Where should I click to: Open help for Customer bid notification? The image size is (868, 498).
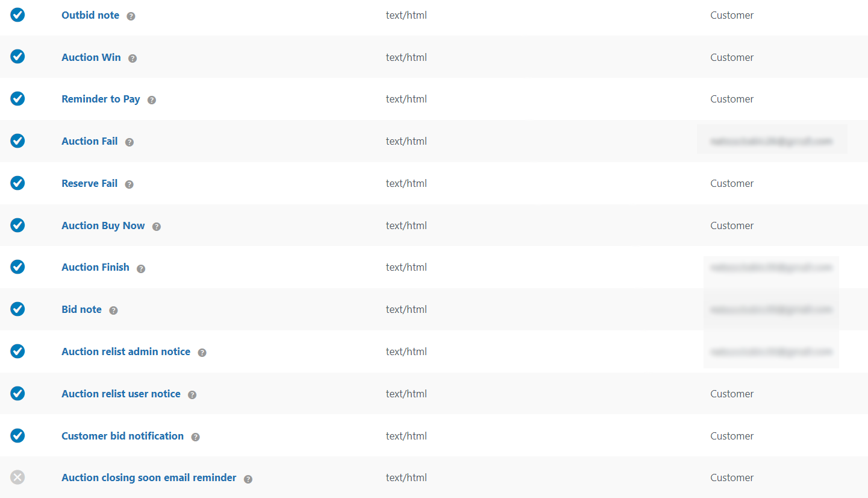pos(195,437)
